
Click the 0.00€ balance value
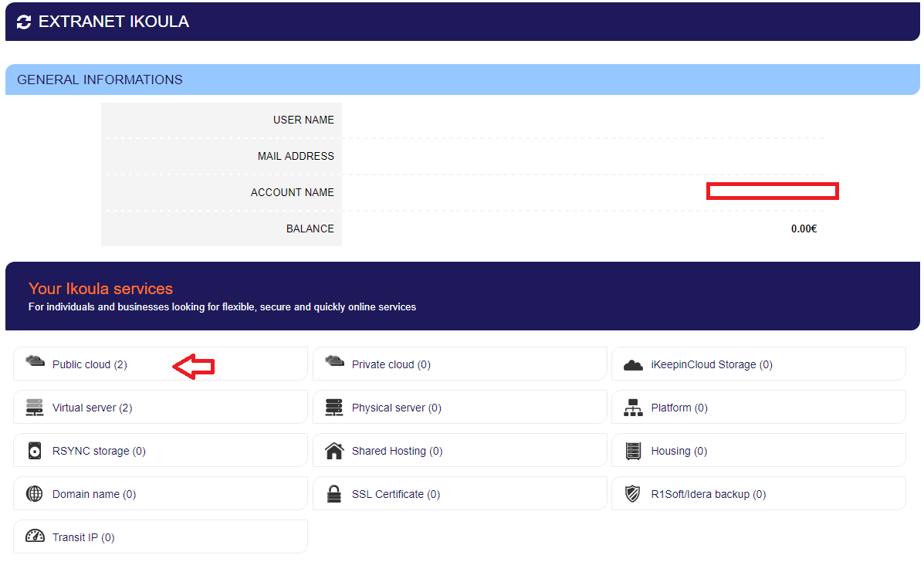pos(804,229)
